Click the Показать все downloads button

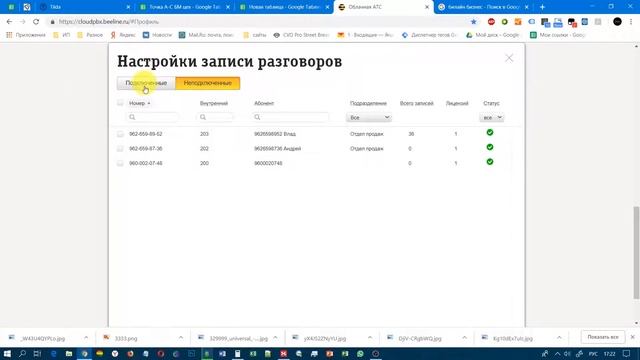603,337
